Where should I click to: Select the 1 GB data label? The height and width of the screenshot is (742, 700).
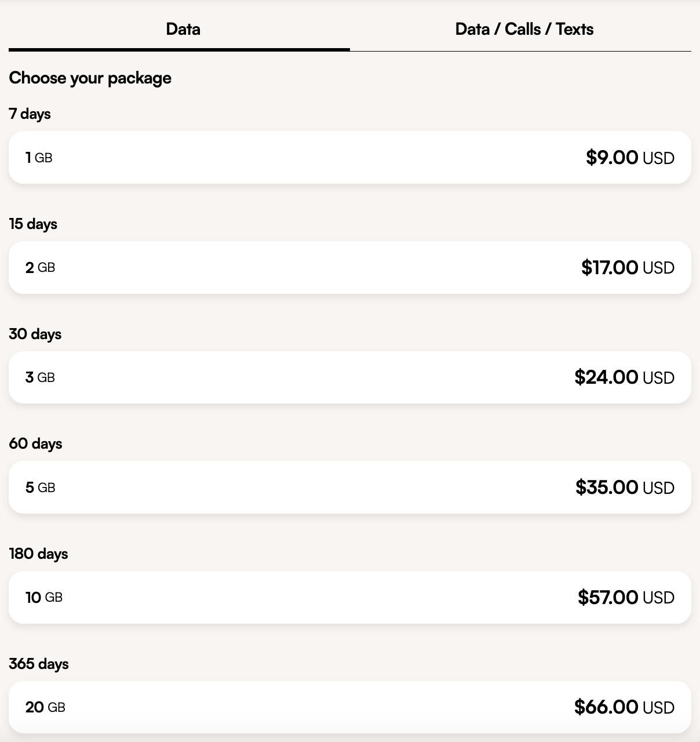pyautogui.click(x=39, y=157)
